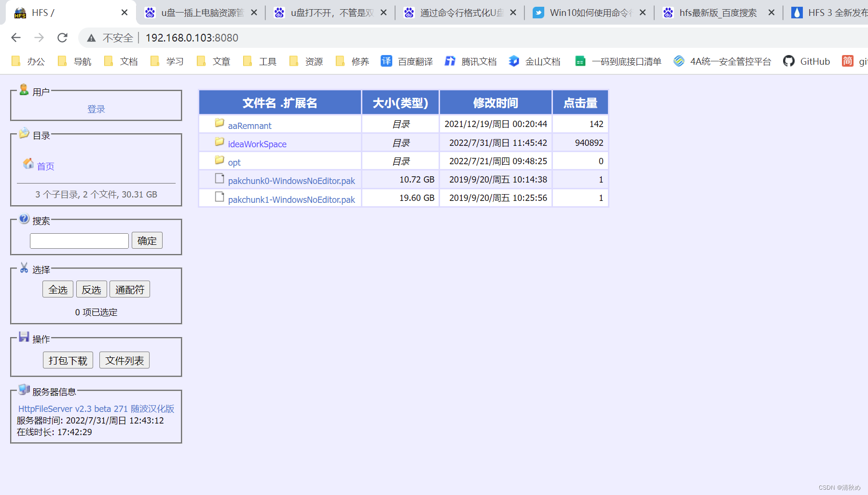868x495 pixels.
Task: Open the 办公 bookmarks folder
Action: pyautogui.click(x=30, y=61)
